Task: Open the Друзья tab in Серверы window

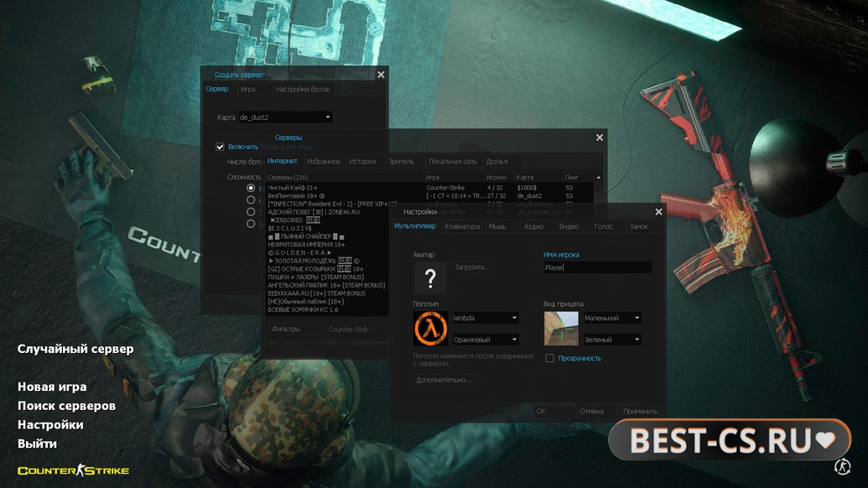Action: click(496, 161)
